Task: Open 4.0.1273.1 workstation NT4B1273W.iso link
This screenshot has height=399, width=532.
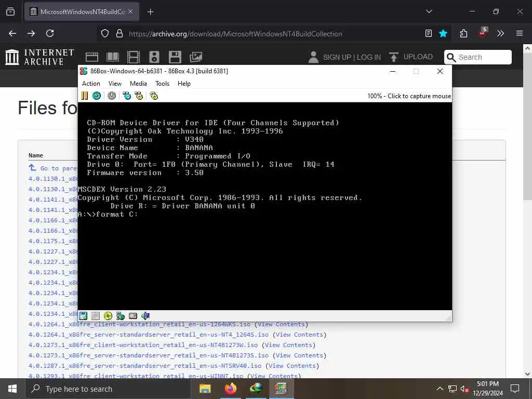Action: coord(143,345)
